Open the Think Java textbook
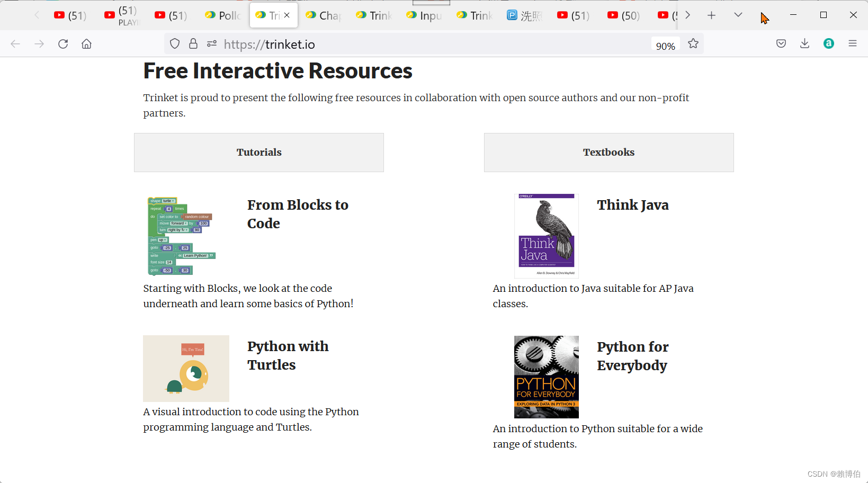This screenshot has width=868, height=483. point(633,205)
